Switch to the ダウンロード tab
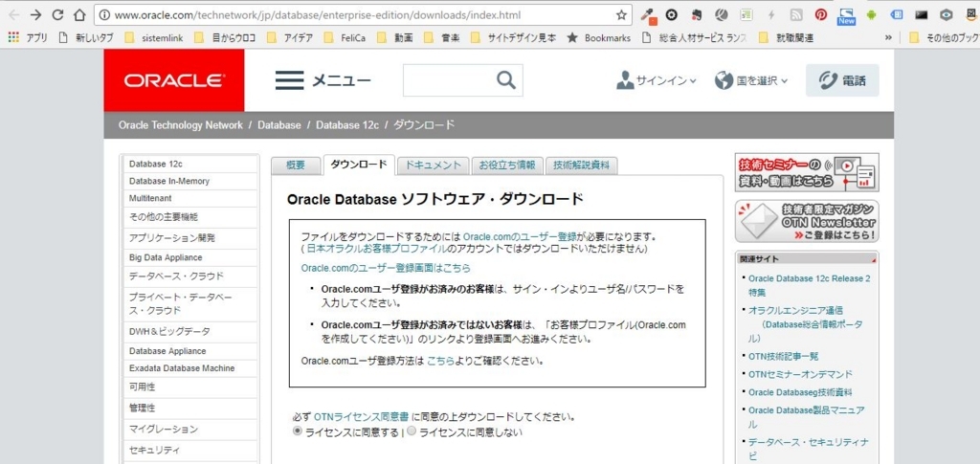The height and width of the screenshot is (464, 980). [x=359, y=165]
